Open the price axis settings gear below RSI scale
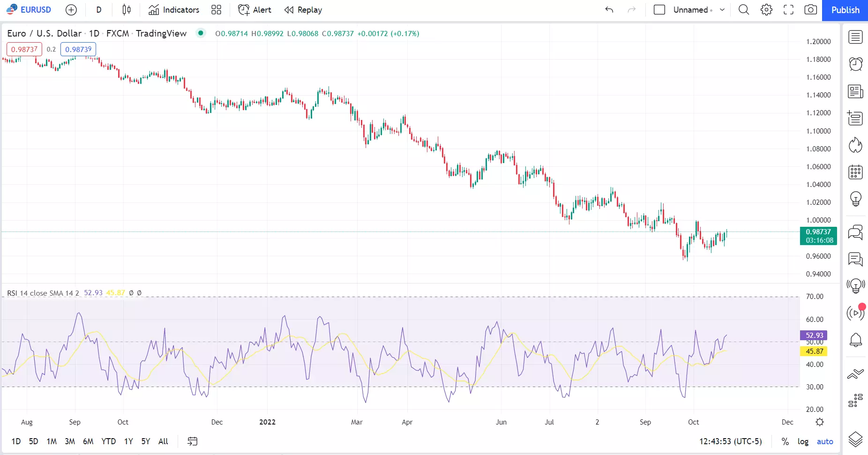 [x=820, y=422]
